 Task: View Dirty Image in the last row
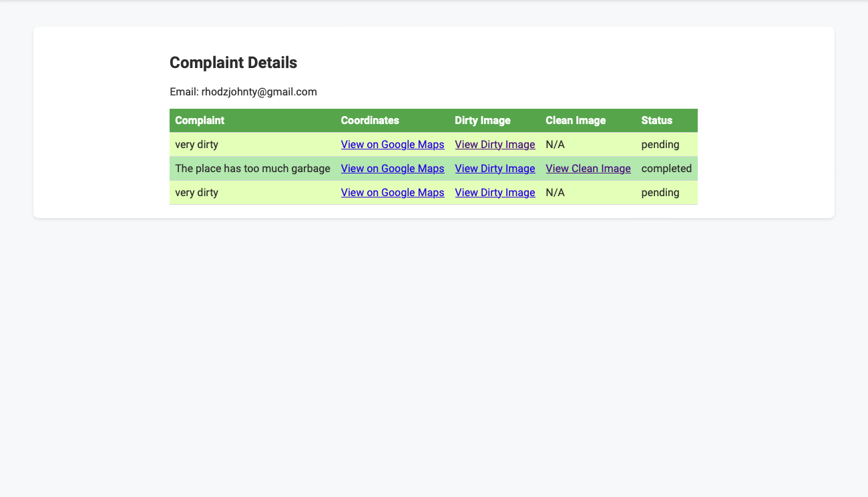(495, 192)
